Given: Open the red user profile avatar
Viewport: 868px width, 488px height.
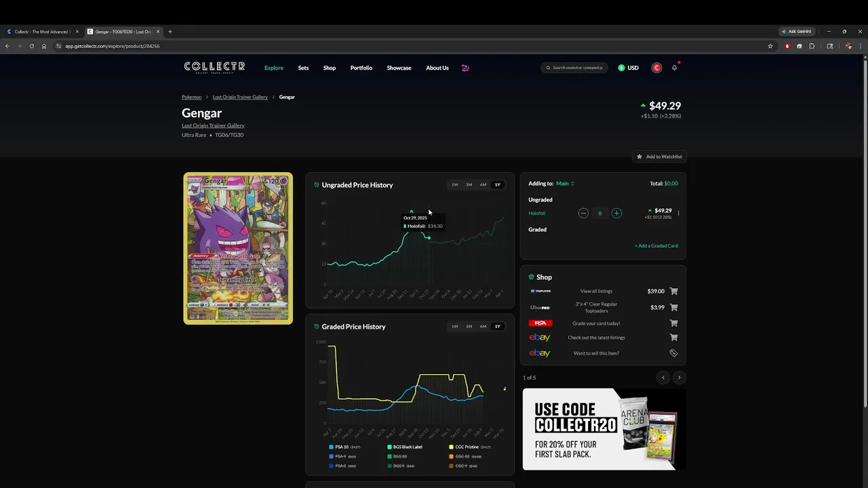Looking at the screenshot, I should [x=656, y=68].
